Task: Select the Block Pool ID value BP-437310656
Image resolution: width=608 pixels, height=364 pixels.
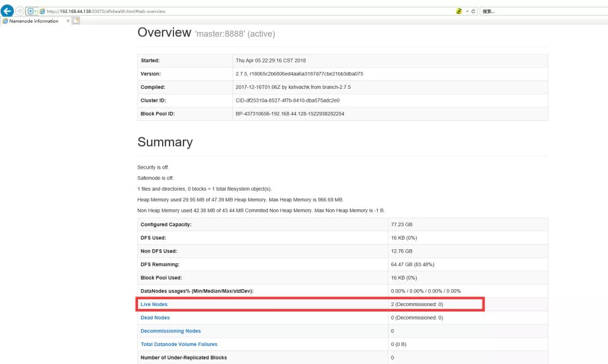Action: coord(290,114)
